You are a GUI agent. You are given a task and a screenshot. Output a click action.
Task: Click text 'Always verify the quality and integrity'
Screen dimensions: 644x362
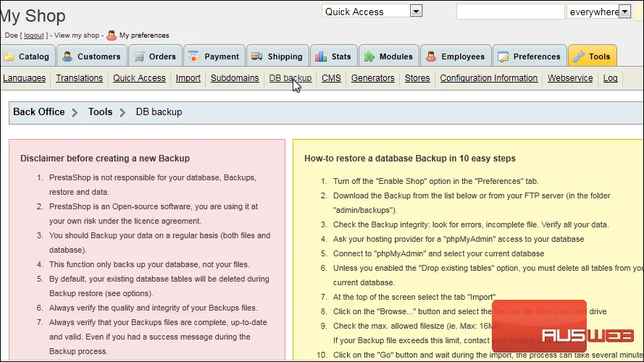click(x=153, y=308)
